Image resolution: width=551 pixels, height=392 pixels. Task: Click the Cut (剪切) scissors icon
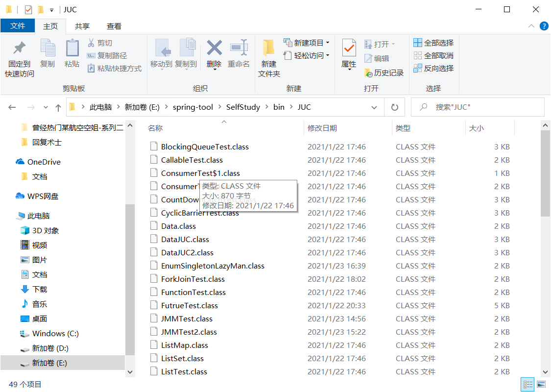coord(91,43)
